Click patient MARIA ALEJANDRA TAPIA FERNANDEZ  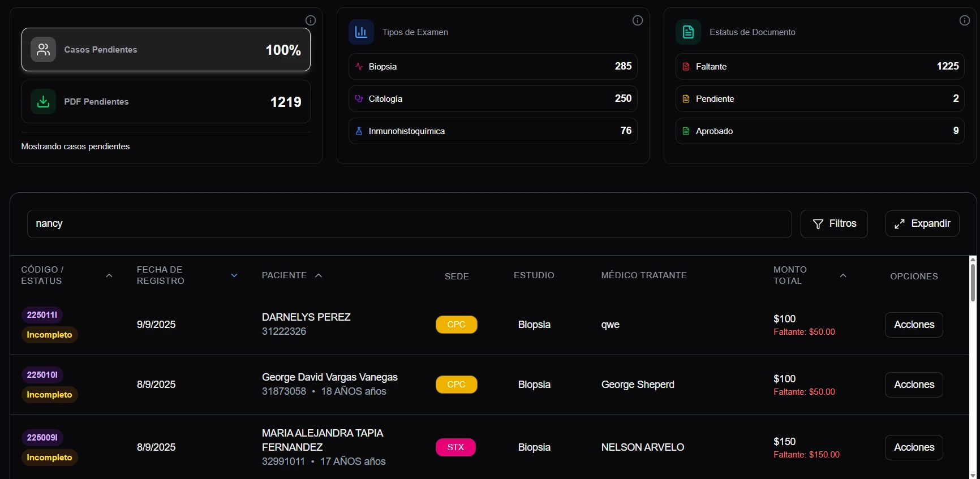[x=323, y=440]
